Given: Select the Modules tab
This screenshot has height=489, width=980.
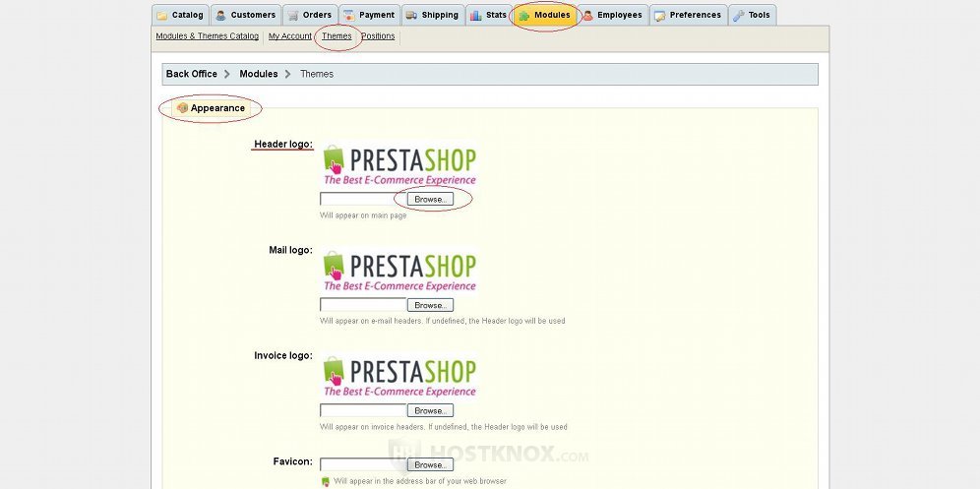Looking at the screenshot, I should pos(544,15).
